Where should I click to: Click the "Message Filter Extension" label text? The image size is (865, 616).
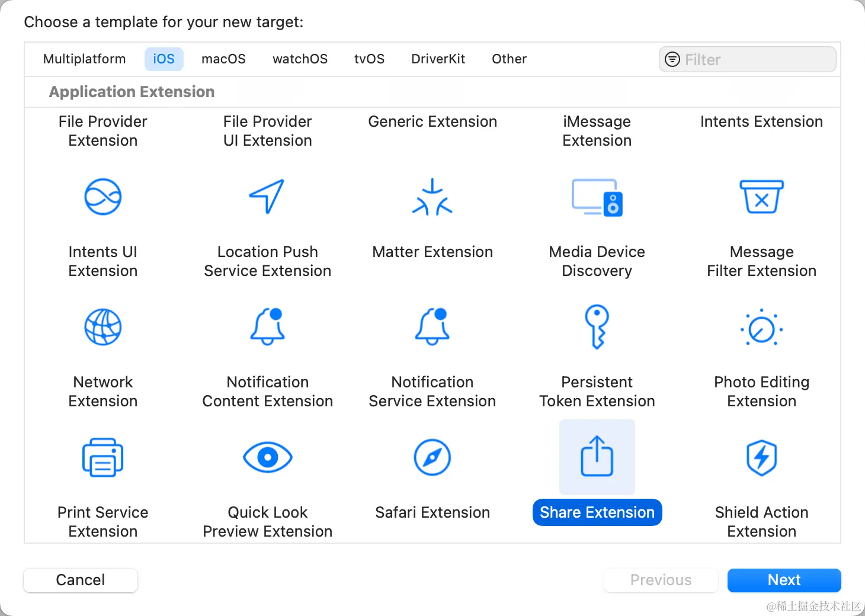click(762, 261)
